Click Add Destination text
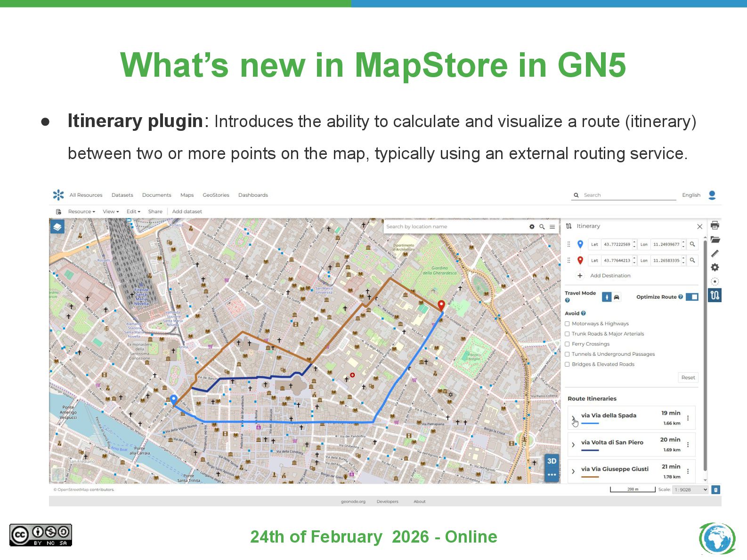 [610, 276]
